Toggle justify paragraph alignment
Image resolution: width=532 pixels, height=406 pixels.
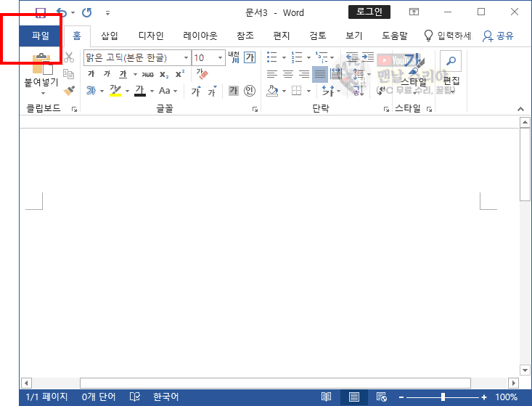[320, 74]
